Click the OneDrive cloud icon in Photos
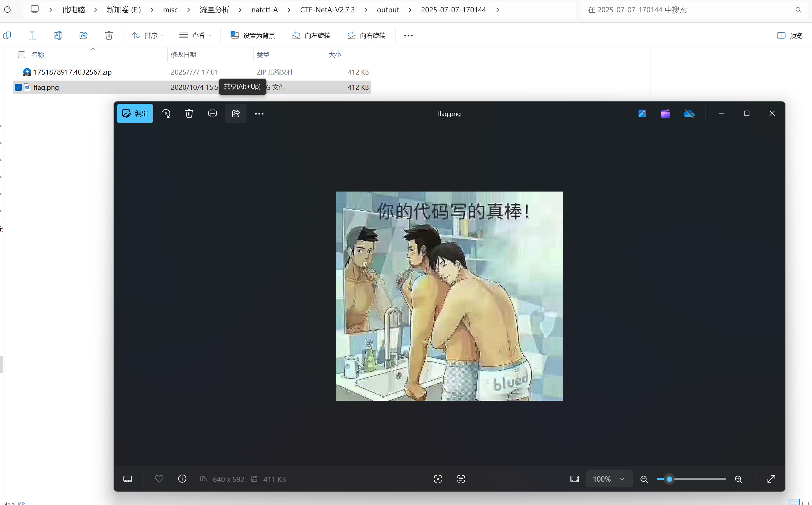 tap(689, 113)
